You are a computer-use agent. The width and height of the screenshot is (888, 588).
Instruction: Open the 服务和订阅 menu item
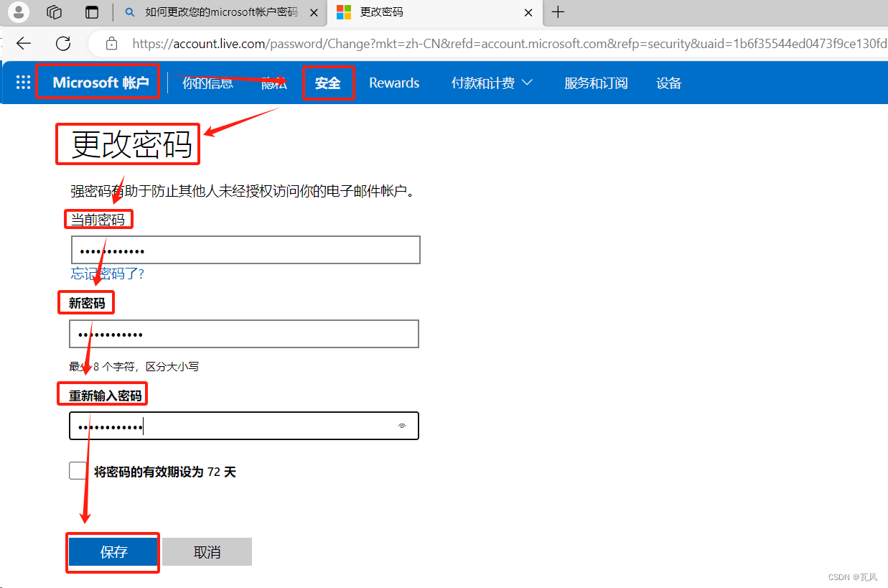click(596, 83)
